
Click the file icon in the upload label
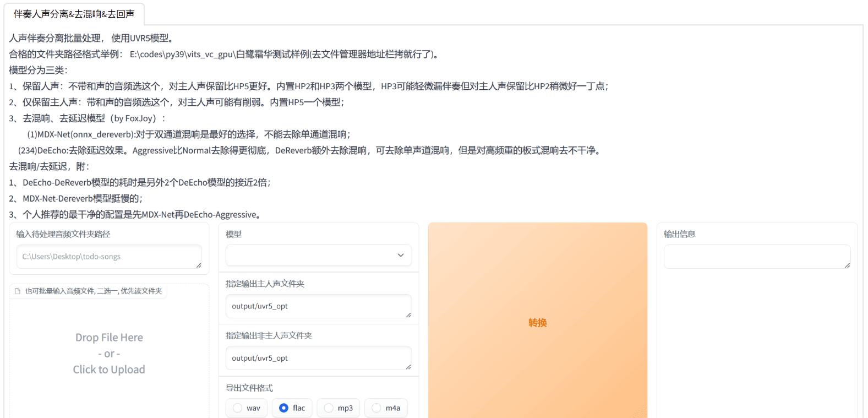click(x=18, y=291)
